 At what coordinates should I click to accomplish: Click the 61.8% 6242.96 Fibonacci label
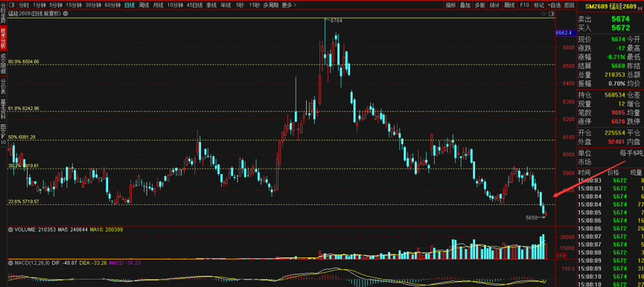pos(23,109)
